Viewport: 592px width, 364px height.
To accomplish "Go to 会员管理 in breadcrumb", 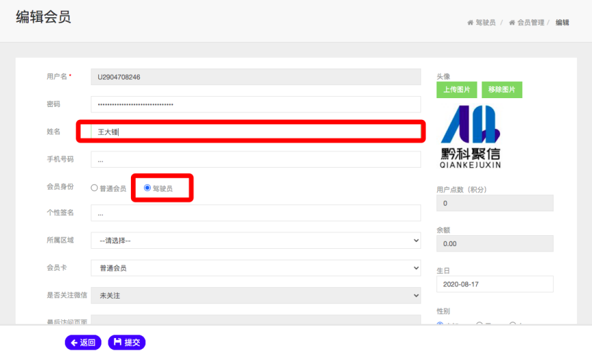I will [x=531, y=22].
